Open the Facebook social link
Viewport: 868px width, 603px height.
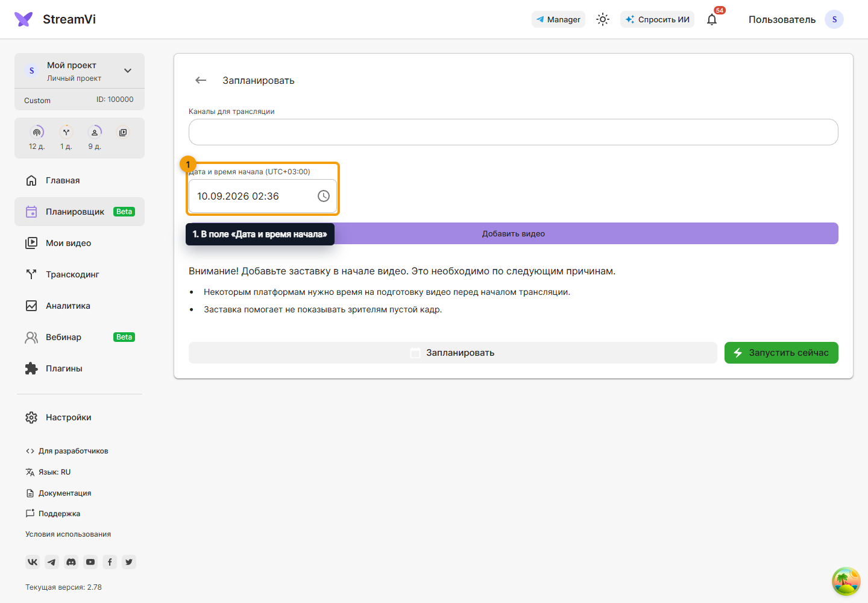tap(110, 562)
